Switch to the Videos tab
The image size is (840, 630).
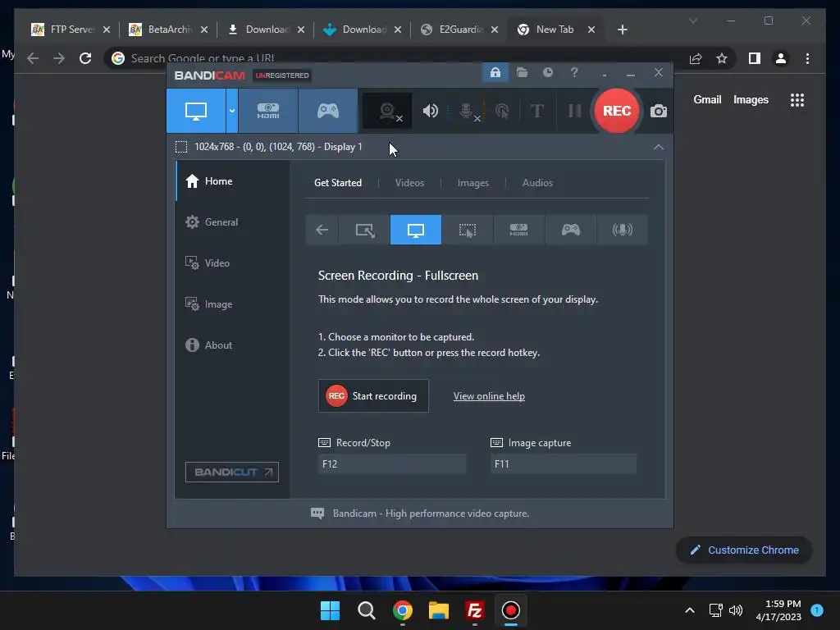tap(409, 183)
